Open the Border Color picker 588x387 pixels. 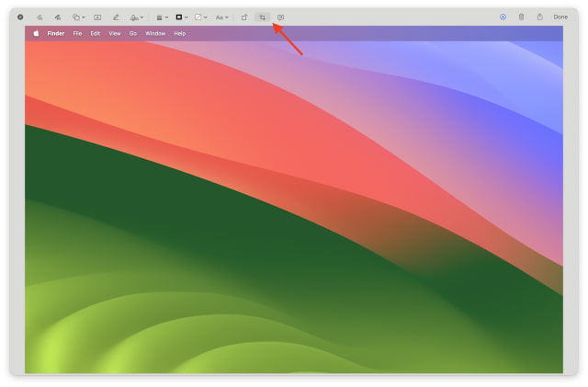(181, 17)
